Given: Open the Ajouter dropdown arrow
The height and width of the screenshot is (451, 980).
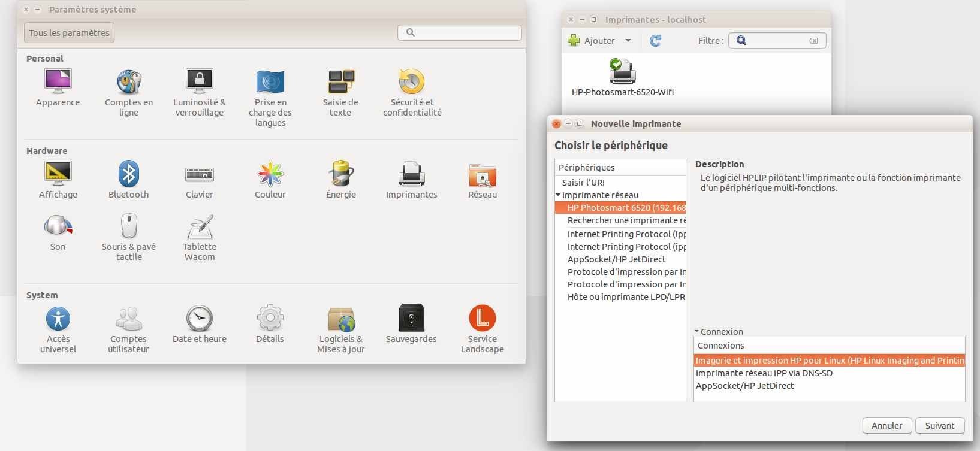Looking at the screenshot, I should [628, 41].
